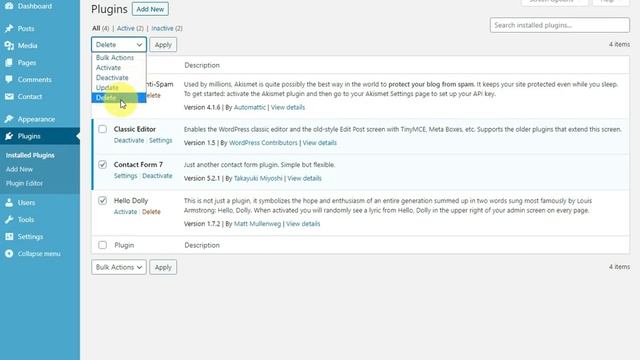The image size is (640, 360).
Task: Click the Users person icon
Action: pyautogui.click(x=9, y=203)
